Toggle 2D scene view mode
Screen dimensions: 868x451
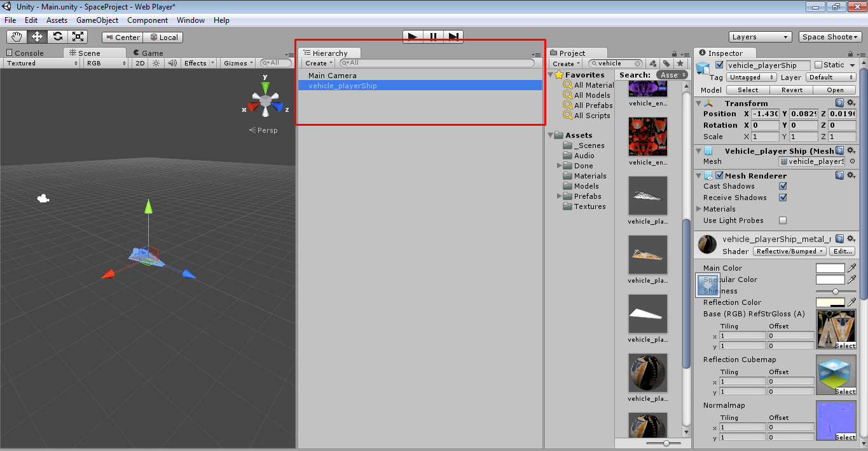tap(141, 63)
